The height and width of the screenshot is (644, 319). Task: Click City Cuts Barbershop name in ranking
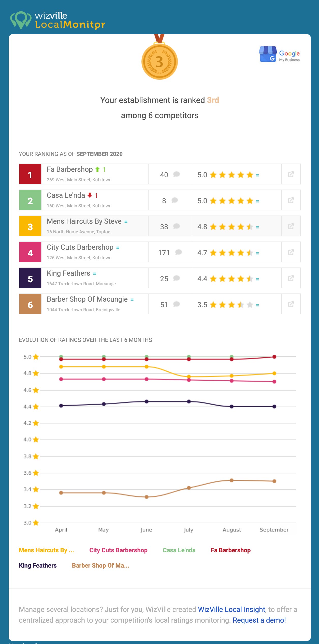[80, 247]
